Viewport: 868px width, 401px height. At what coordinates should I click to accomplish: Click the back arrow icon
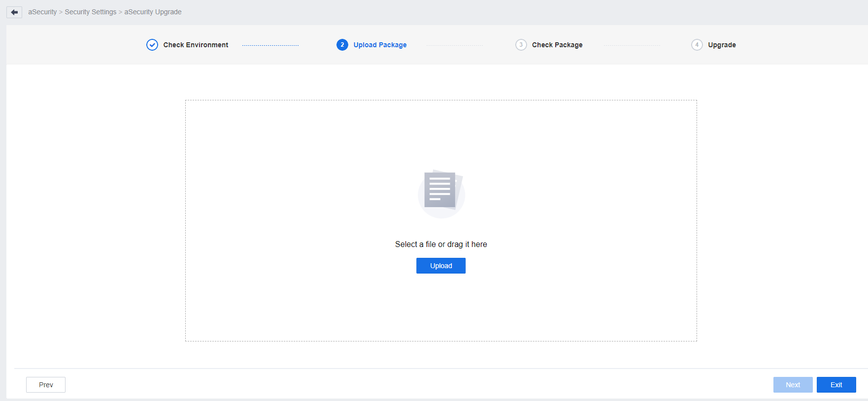14,12
